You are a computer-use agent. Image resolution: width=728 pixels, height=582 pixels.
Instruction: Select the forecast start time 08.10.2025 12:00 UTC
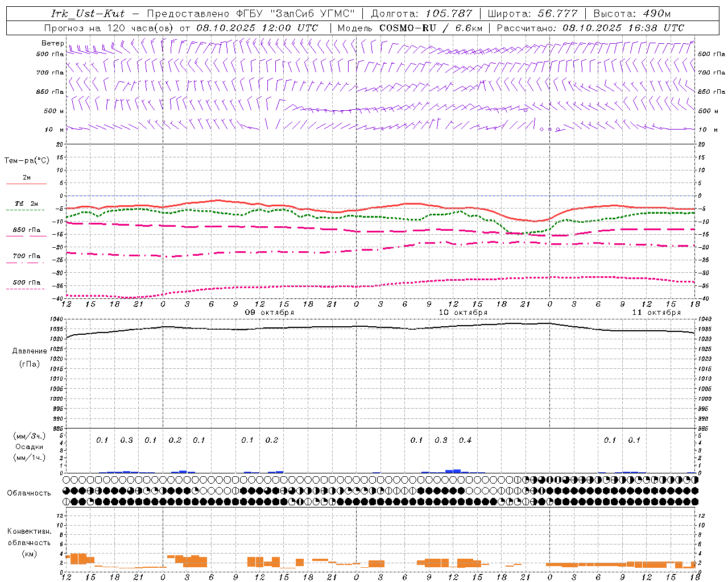pyautogui.click(x=257, y=28)
